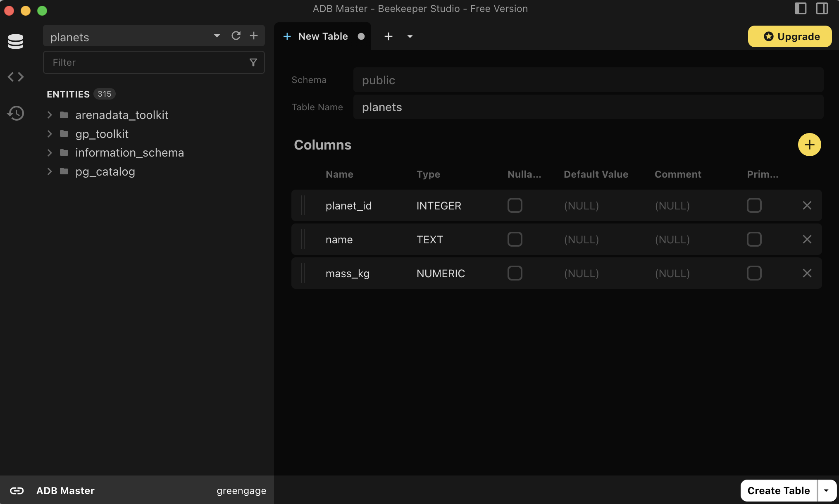Open the query history icon

tap(16, 113)
